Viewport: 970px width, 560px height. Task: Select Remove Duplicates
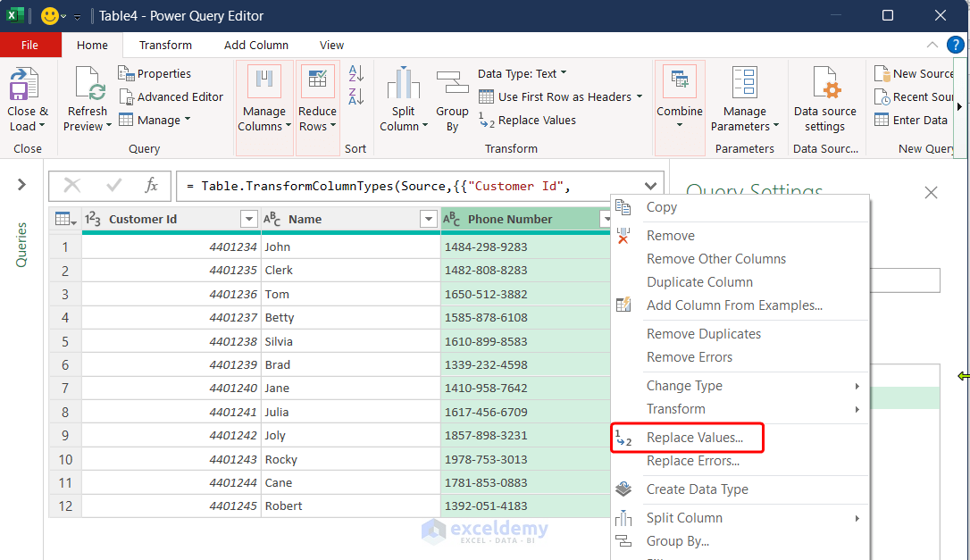click(740, 333)
